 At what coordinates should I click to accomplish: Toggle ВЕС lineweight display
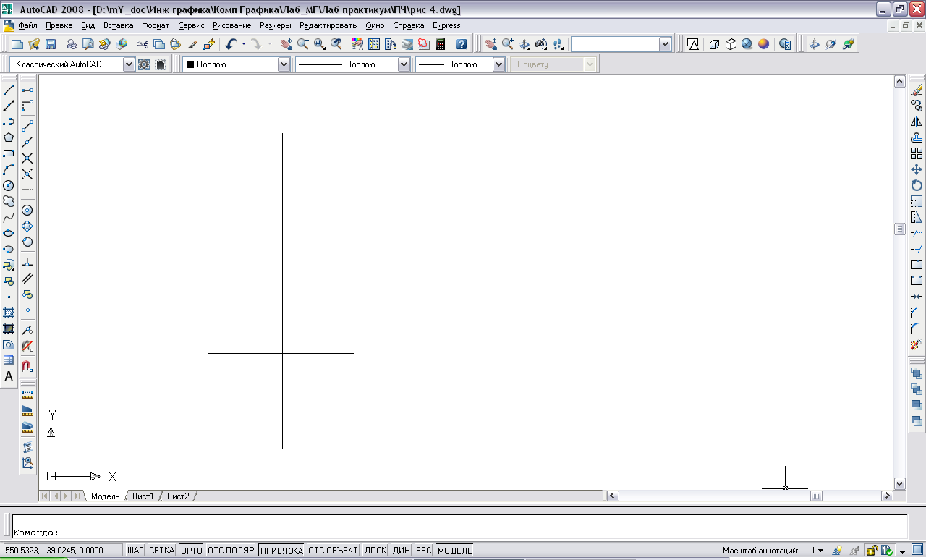tap(424, 551)
